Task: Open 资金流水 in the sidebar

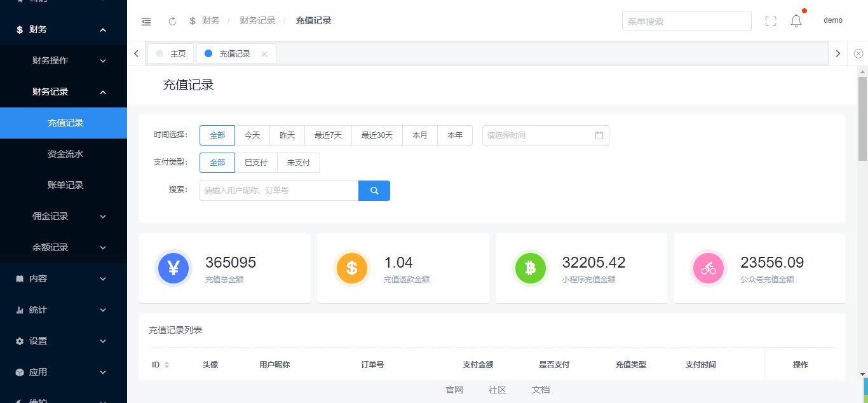Action: 65,154
